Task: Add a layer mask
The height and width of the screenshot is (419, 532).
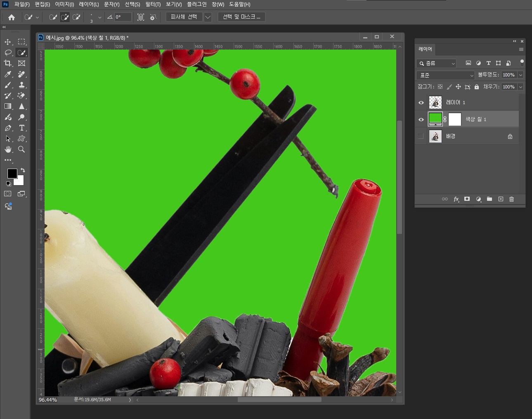Action: click(467, 199)
